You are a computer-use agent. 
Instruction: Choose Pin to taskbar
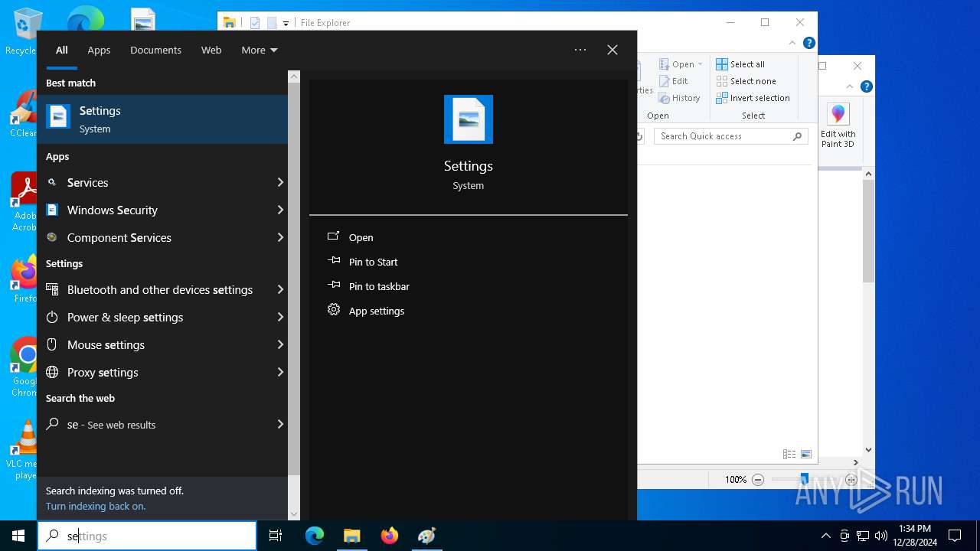click(379, 286)
